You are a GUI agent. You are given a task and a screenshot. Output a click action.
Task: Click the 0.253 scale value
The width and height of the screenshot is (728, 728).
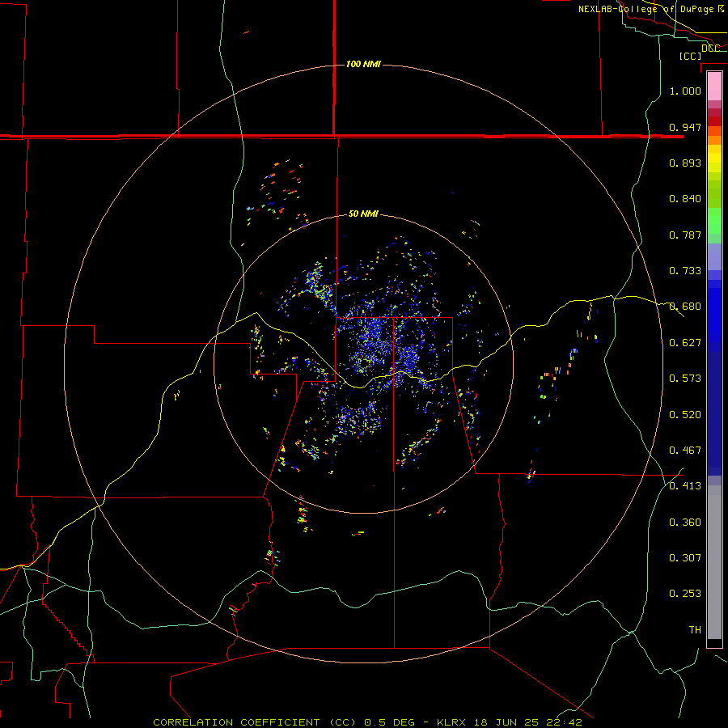[685, 594]
